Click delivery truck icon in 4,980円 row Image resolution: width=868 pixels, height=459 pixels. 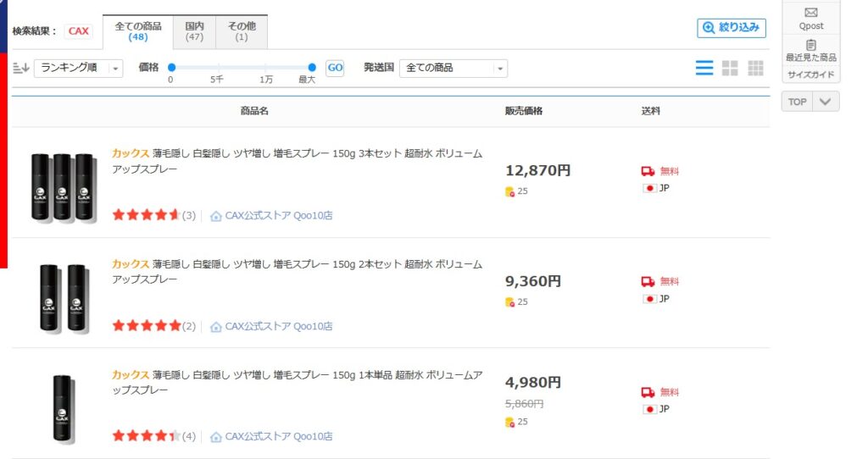point(648,392)
